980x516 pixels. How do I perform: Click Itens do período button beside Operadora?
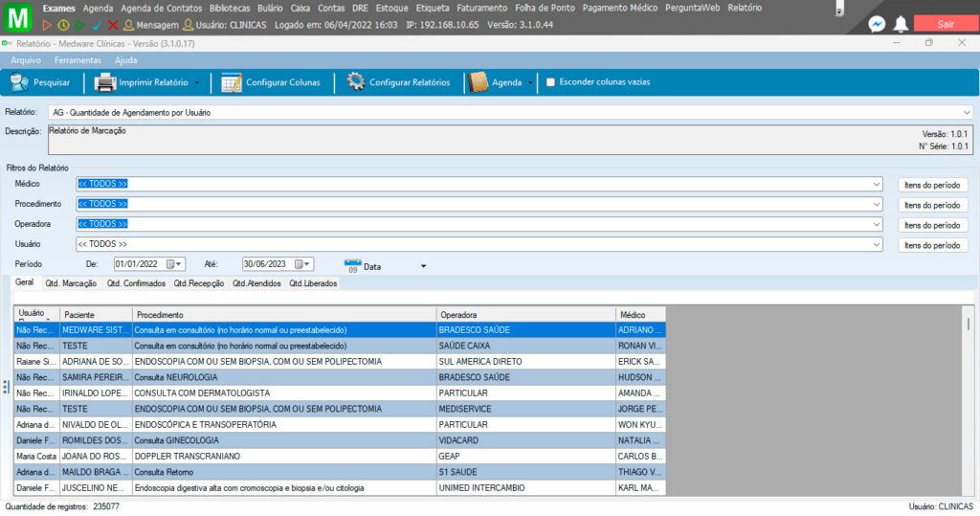click(932, 225)
